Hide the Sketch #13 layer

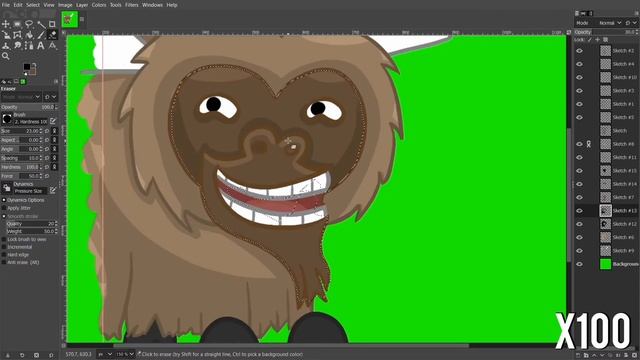click(579, 211)
